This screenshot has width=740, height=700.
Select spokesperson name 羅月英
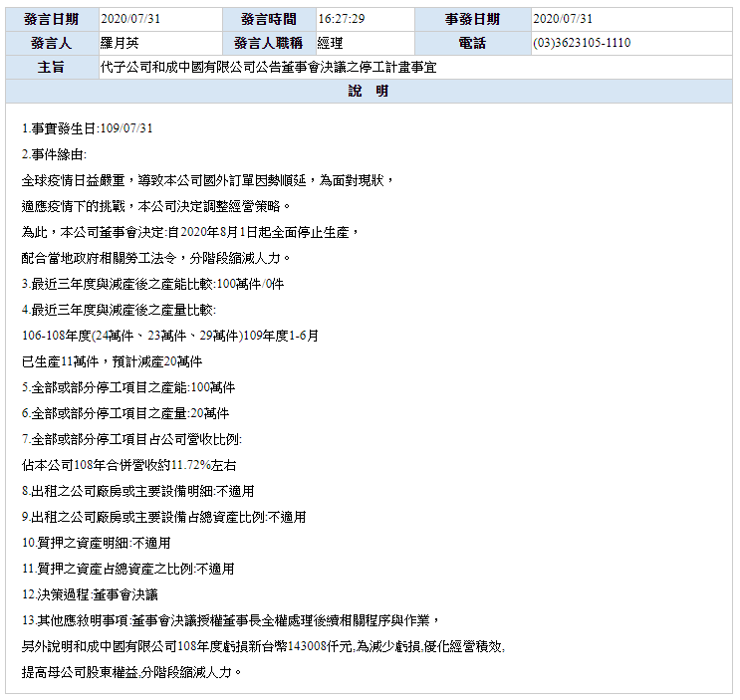[120, 44]
